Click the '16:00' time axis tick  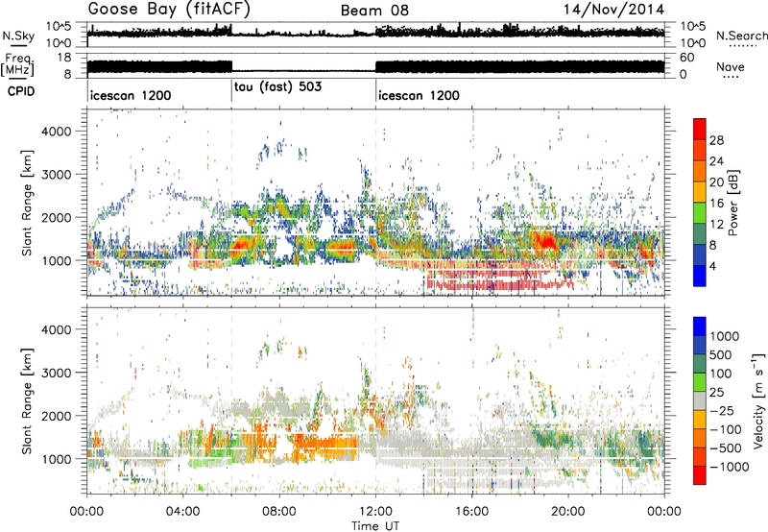pos(471,512)
